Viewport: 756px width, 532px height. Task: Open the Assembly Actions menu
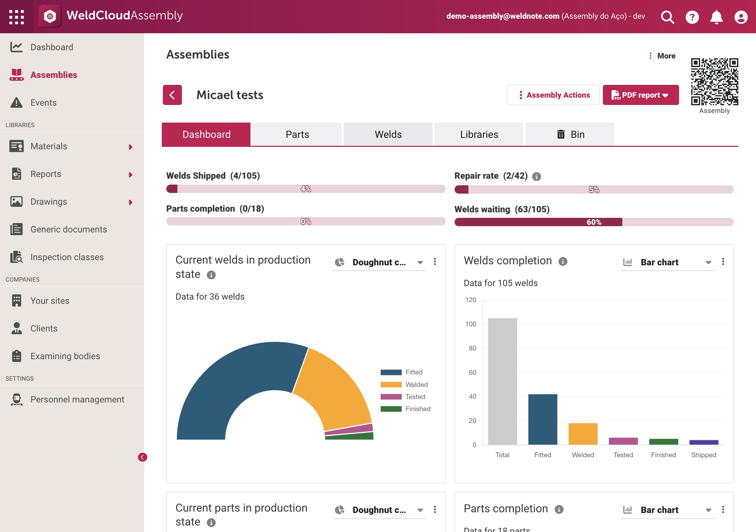(553, 95)
